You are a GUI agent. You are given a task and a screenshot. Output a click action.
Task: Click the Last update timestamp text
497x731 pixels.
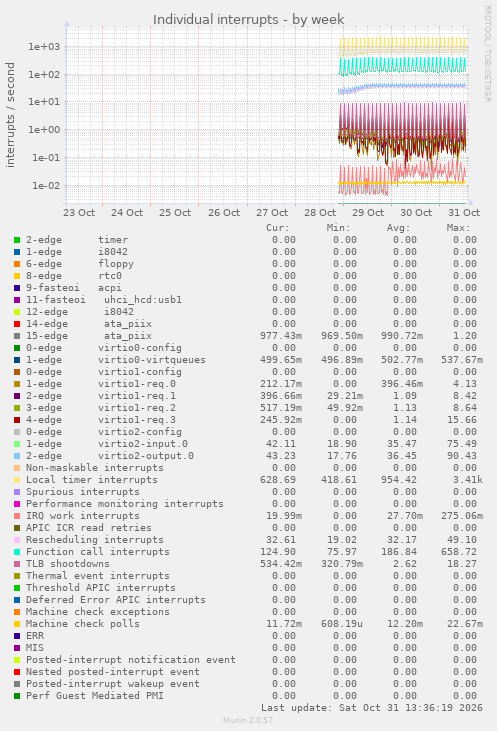pos(372,708)
